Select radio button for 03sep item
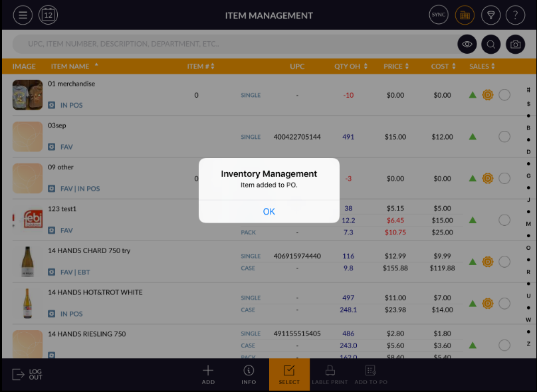This screenshot has width=537, height=392. [x=504, y=137]
